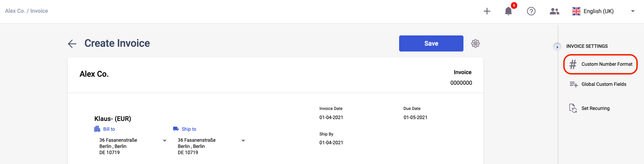Open the notifications bell icon

(x=508, y=11)
